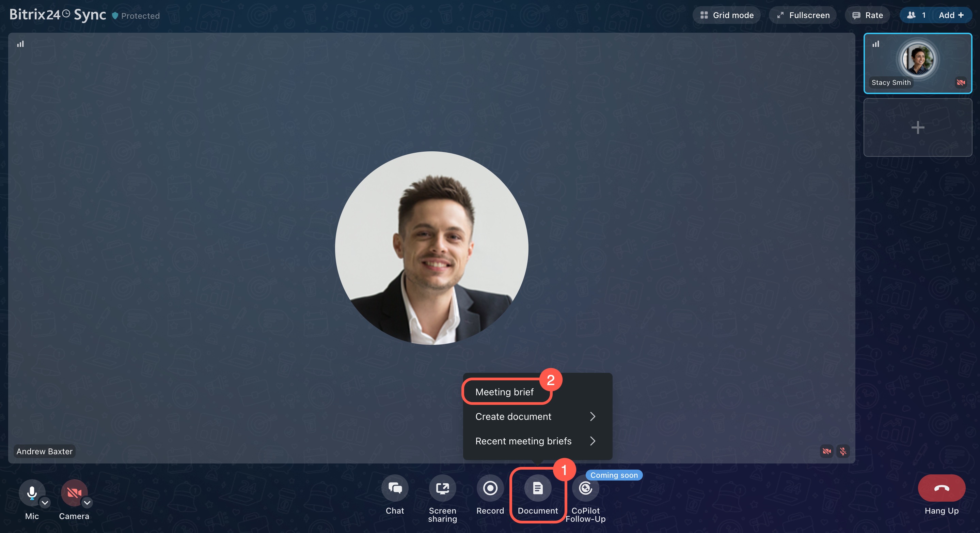Expand camera options arrow
This screenshot has height=533, width=980.
87,503
